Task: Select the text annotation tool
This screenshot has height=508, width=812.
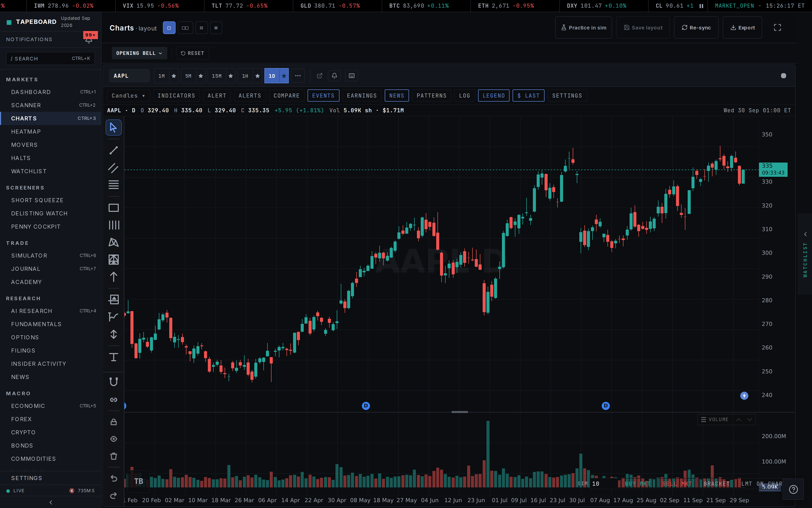Action: pyautogui.click(x=113, y=357)
